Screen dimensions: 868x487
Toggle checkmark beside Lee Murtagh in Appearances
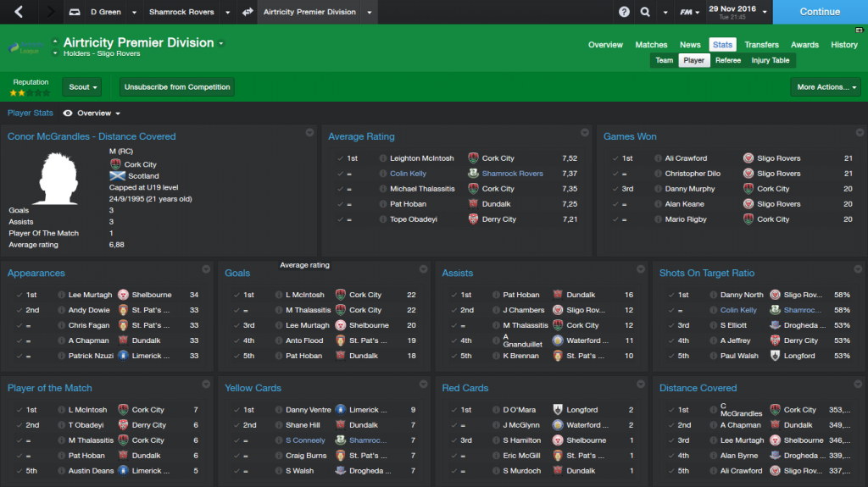click(19, 295)
